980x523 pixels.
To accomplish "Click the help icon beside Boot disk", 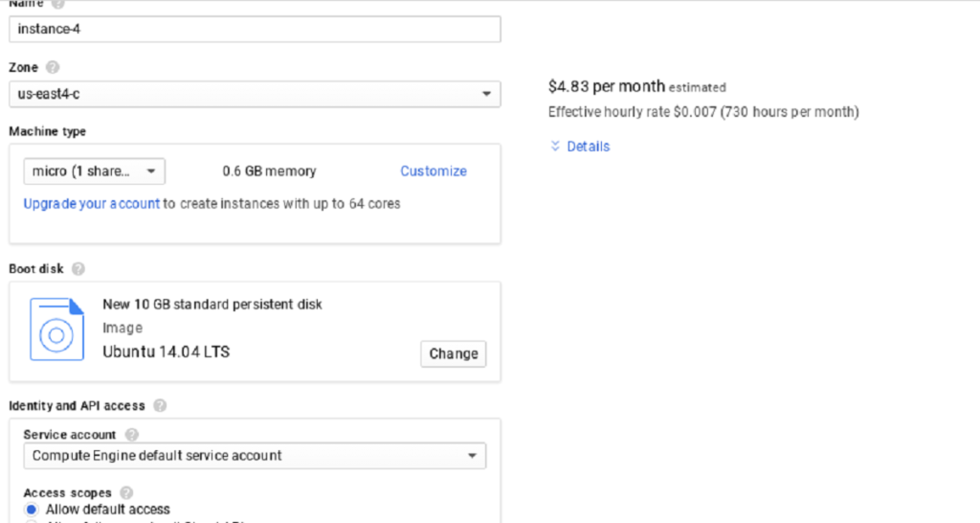I will tap(78, 269).
